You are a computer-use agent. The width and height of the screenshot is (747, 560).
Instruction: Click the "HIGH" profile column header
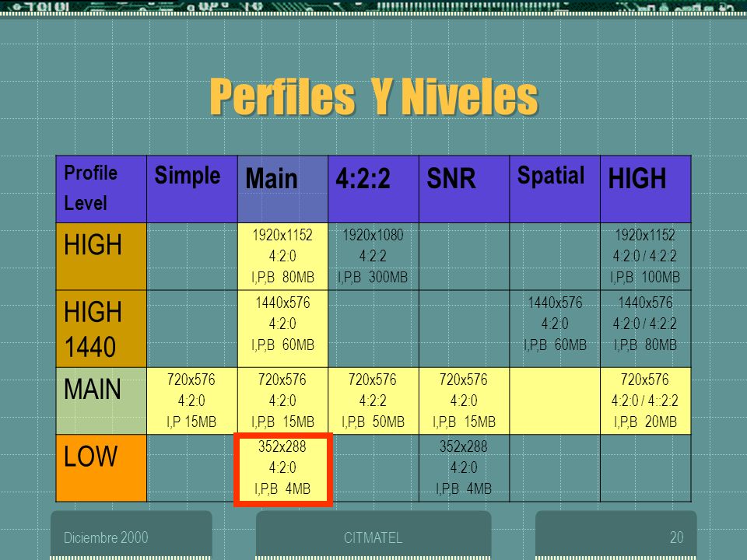[x=646, y=189]
